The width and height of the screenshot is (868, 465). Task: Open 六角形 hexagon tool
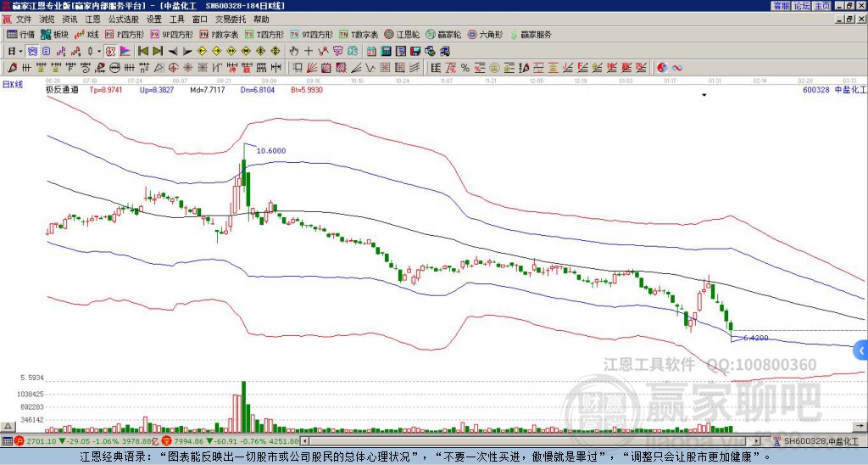(x=485, y=34)
